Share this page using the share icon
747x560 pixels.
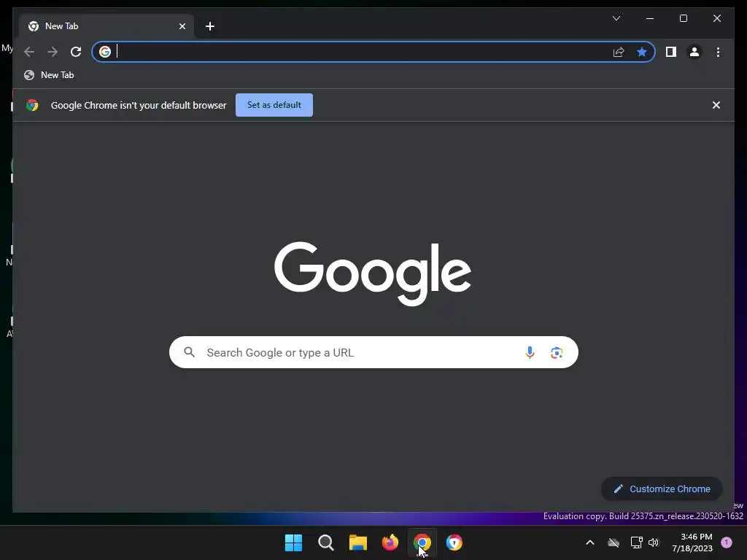pos(619,52)
